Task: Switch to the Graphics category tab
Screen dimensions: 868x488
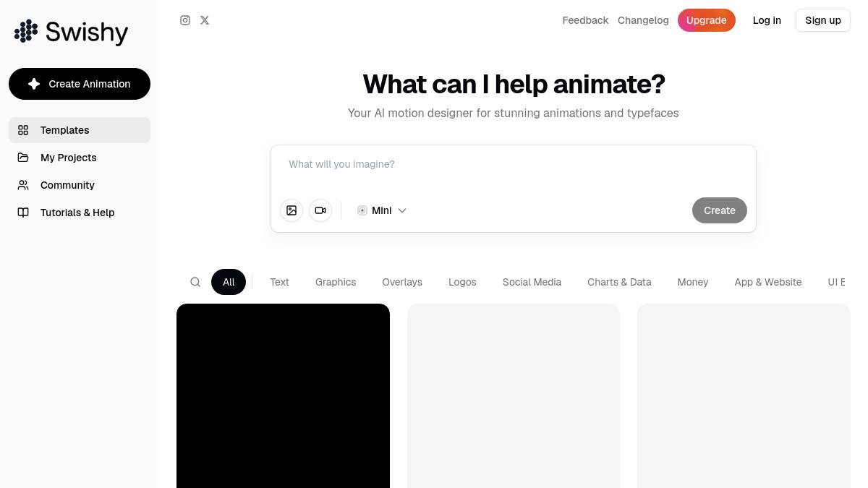Action: click(336, 282)
